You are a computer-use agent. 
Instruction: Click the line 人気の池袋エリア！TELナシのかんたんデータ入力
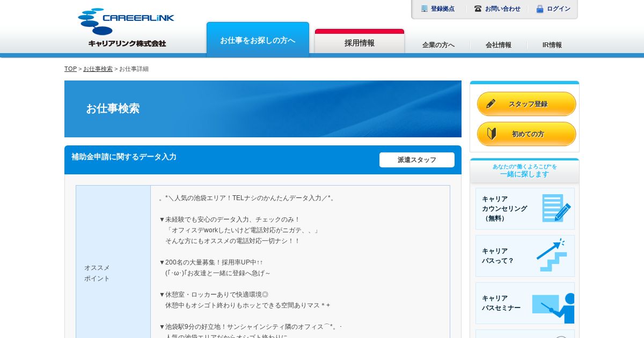click(247, 198)
